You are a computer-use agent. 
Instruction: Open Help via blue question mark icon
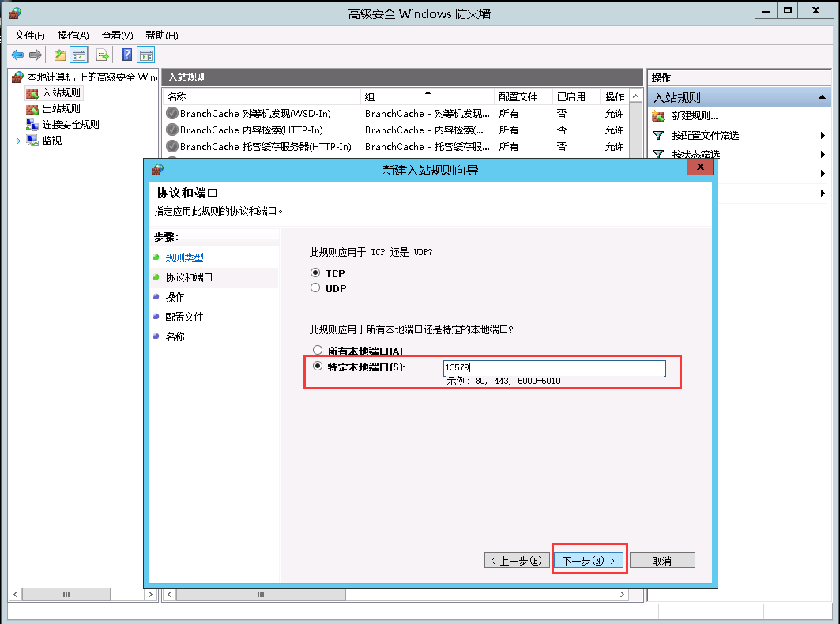click(126, 55)
